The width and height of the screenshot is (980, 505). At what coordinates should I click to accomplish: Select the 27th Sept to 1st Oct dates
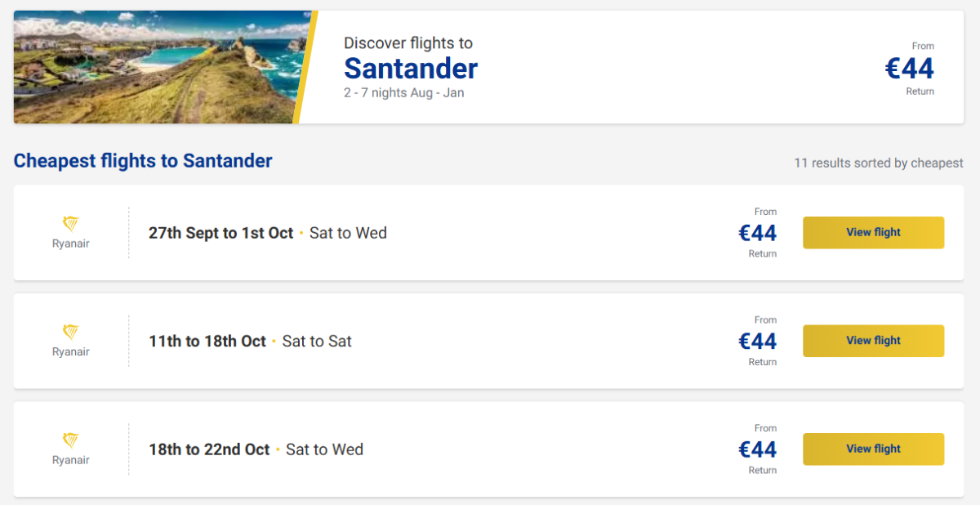[x=220, y=233]
